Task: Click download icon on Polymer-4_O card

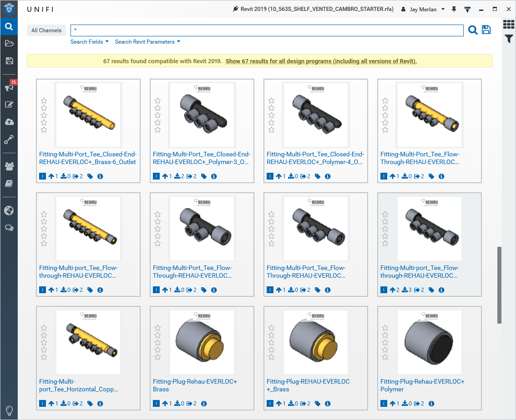Action: (291, 176)
